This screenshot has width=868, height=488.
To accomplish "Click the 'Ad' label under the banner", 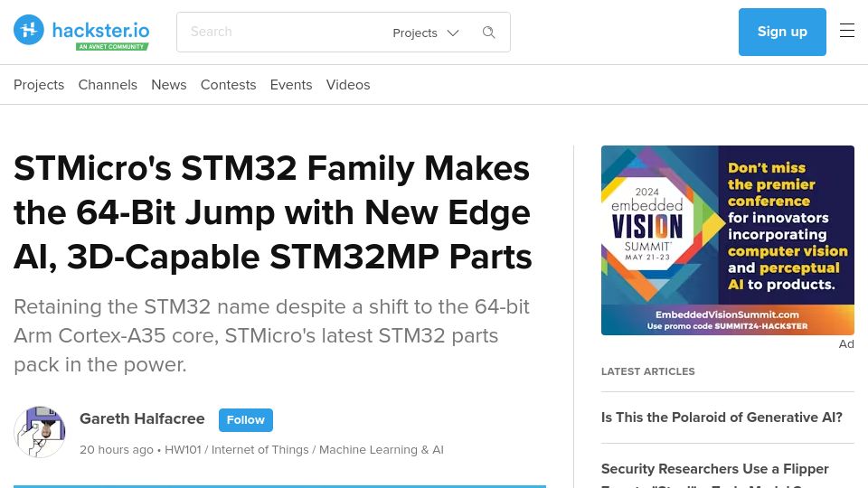I will (846, 344).
